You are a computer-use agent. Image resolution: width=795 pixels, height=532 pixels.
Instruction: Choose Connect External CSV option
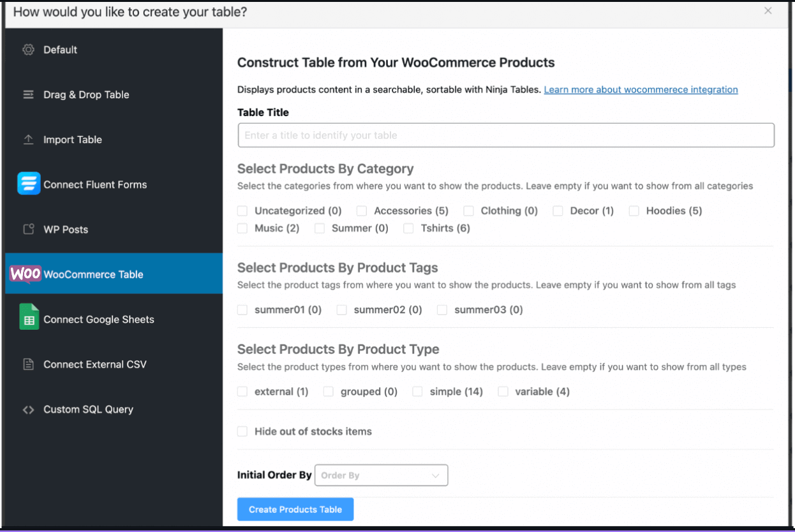coord(114,364)
